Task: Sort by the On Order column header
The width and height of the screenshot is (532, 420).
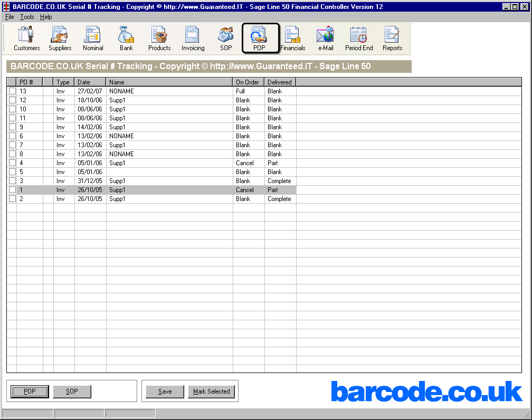Action: click(249, 82)
